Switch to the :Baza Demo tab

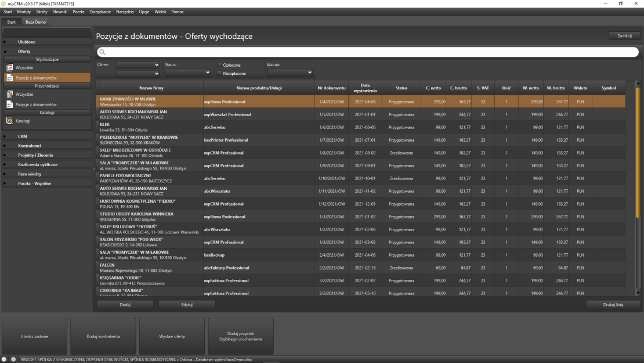35,22
